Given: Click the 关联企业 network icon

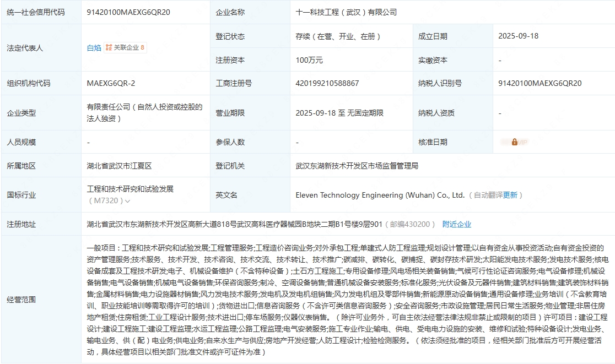Looking at the screenshot, I should point(109,48).
